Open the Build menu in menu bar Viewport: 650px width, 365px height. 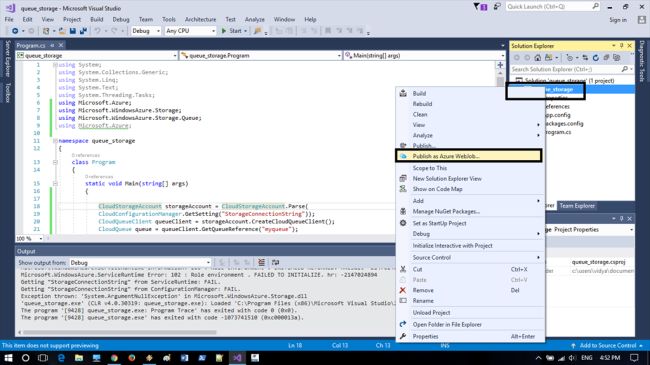[97, 19]
